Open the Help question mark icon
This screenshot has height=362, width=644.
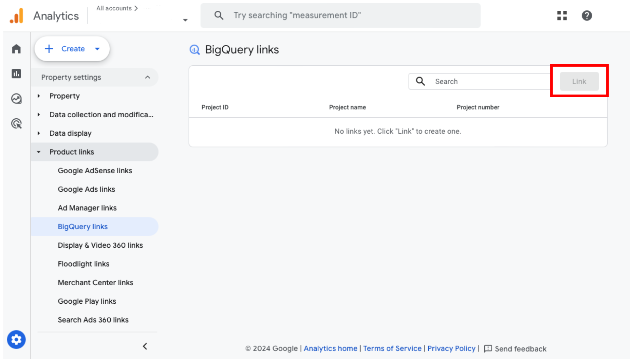[x=587, y=15]
